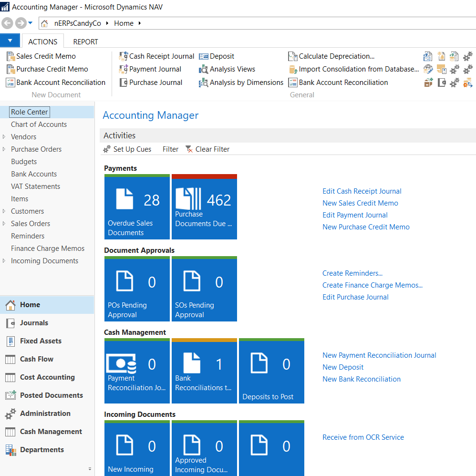Open Analysis Views from the ribbon
476x476 pixels.
(227, 69)
